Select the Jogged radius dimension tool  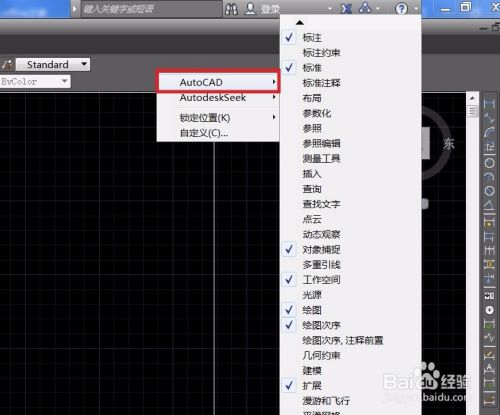pos(489,177)
